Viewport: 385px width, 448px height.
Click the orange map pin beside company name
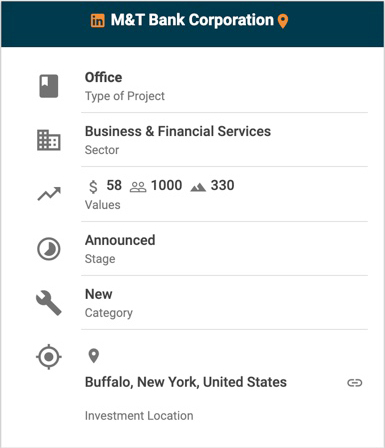283,21
